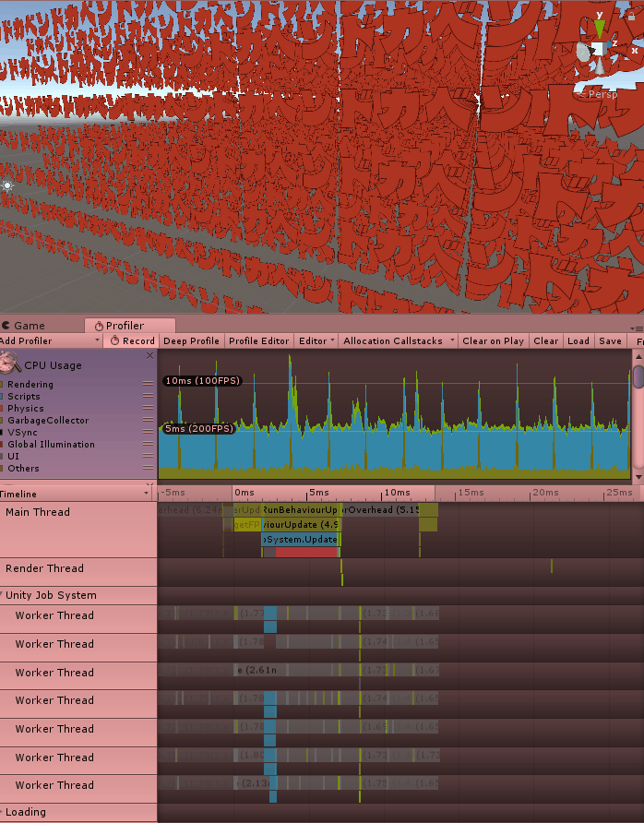Screen dimensions: 644x823
Task: Click the 15ms mark on time ruler
Action: coord(471,493)
